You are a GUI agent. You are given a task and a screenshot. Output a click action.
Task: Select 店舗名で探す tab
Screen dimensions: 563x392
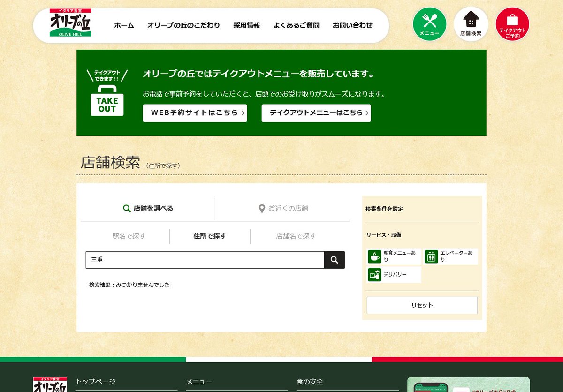pyautogui.click(x=296, y=236)
